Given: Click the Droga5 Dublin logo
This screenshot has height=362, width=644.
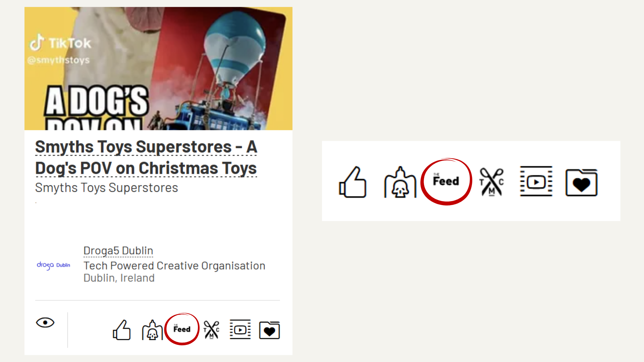Looking at the screenshot, I should pyautogui.click(x=54, y=265).
